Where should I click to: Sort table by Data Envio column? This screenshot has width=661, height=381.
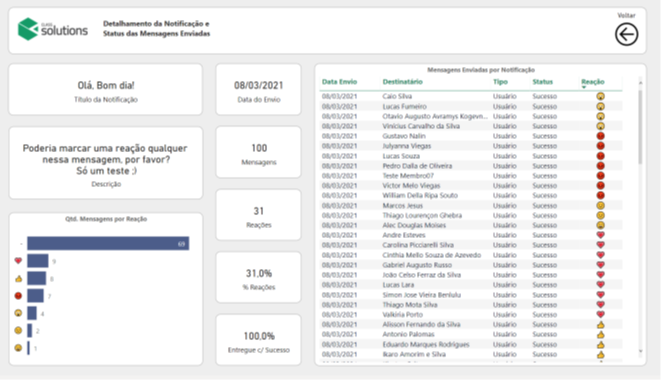(x=339, y=82)
